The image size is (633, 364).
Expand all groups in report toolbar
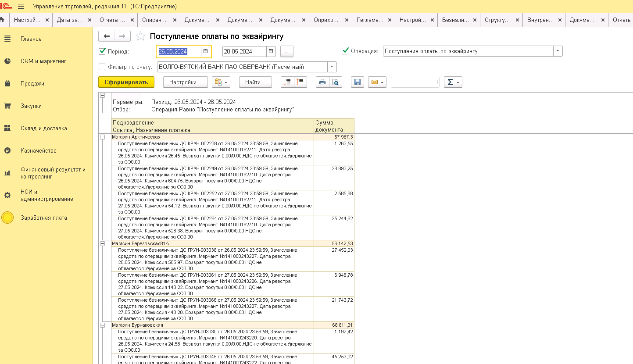tap(287, 82)
